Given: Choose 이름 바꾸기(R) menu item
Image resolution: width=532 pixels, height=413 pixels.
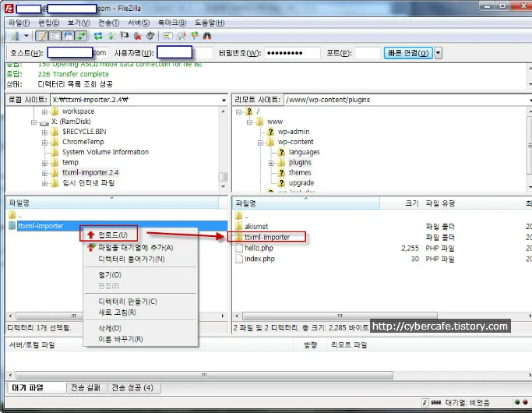Looking at the screenshot, I should (140, 339).
